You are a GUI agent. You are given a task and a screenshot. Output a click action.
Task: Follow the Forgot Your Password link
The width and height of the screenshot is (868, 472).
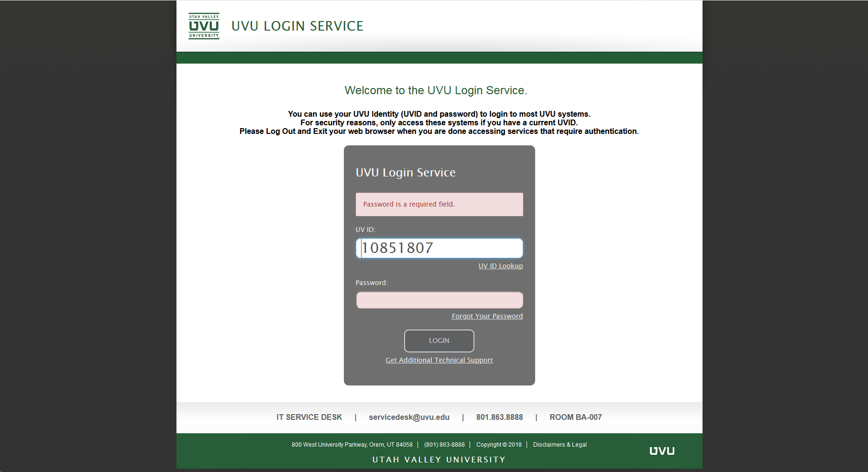tap(487, 316)
